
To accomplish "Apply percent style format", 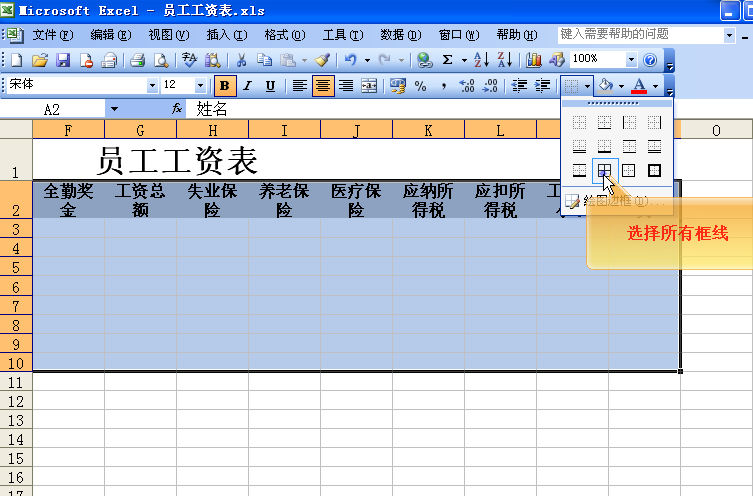I will [421, 86].
